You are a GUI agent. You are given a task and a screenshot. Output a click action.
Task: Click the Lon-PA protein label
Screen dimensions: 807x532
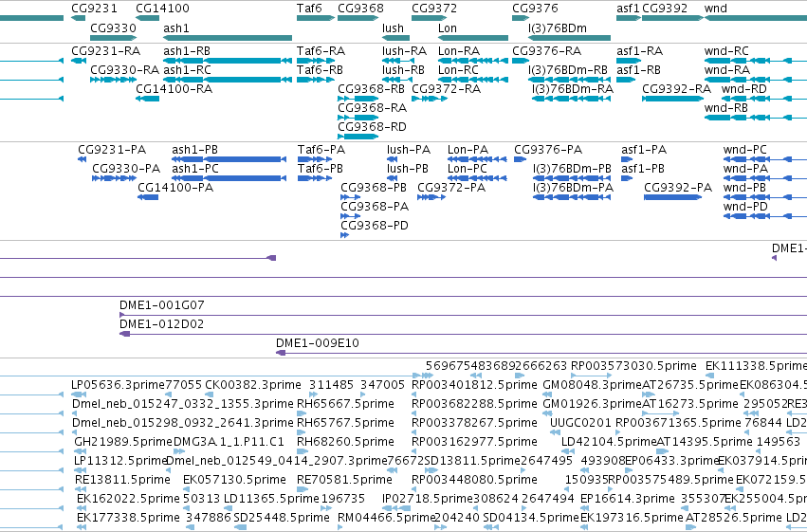[x=468, y=150]
